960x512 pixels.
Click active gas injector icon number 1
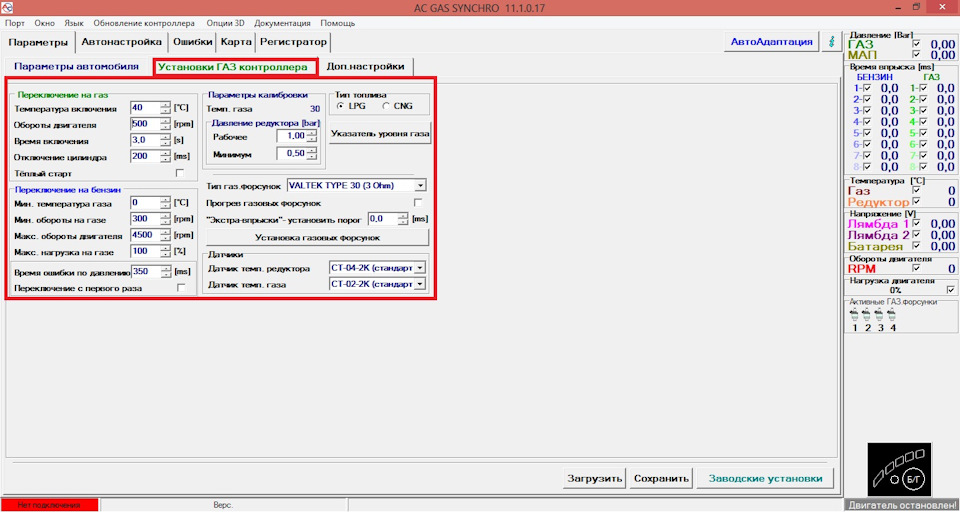855,315
